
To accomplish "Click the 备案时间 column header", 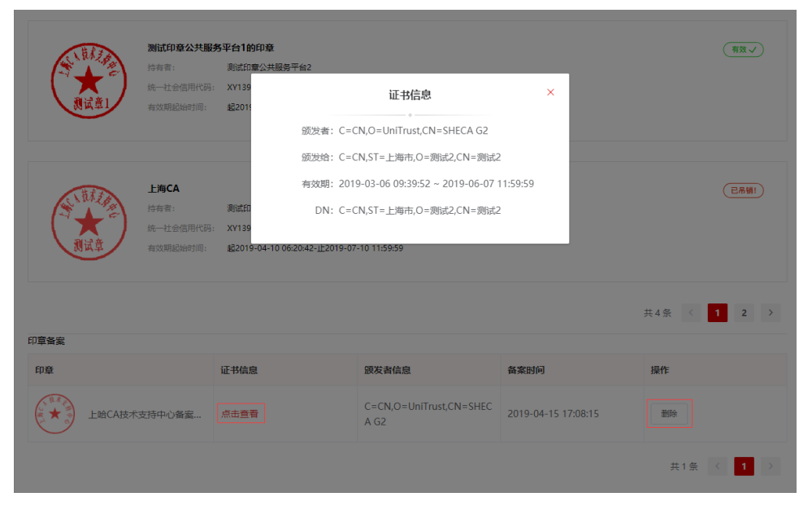I will (526, 370).
